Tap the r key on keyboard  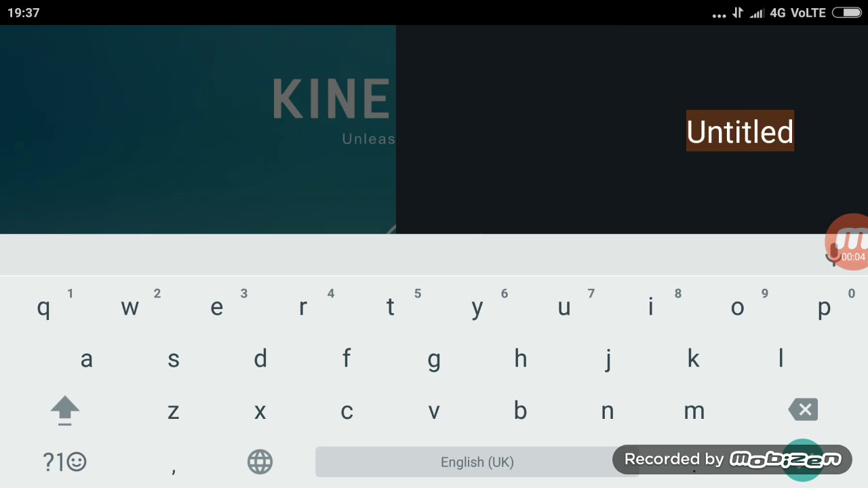pos(304,307)
